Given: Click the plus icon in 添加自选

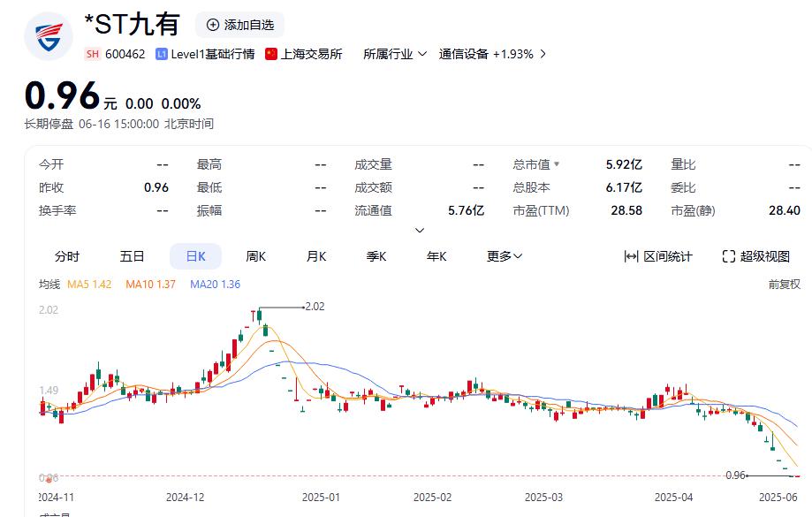Looking at the screenshot, I should coord(212,25).
